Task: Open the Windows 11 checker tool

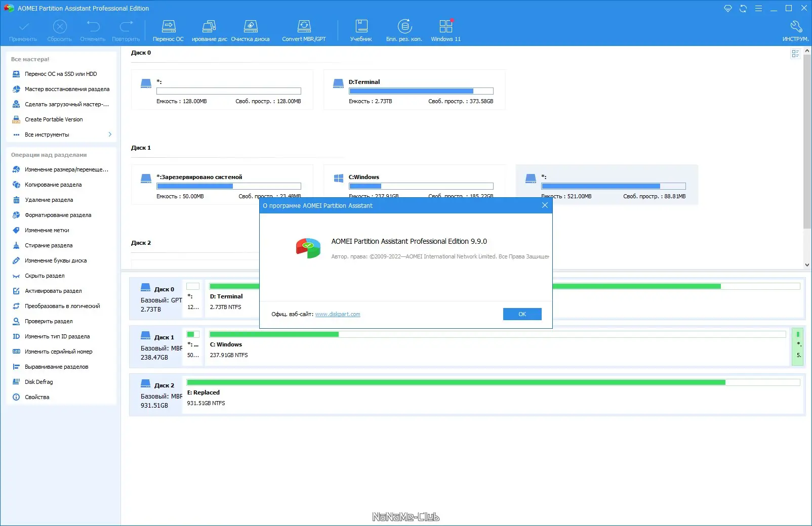Action: pyautogui.click(x=445, y=30)
